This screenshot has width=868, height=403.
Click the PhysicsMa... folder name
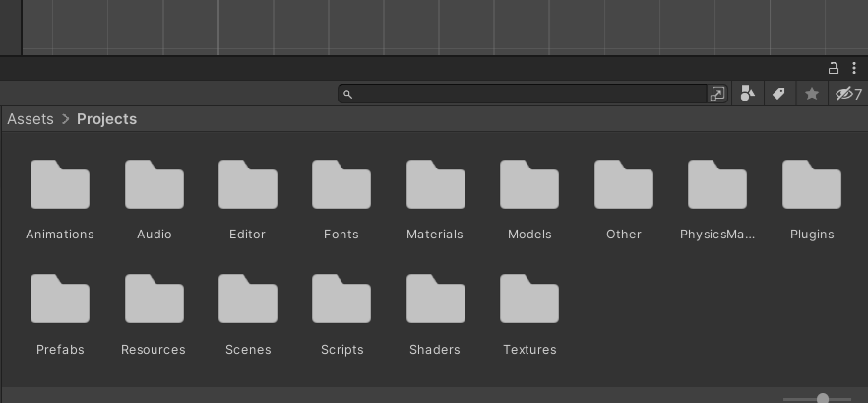tap(717, 235)
